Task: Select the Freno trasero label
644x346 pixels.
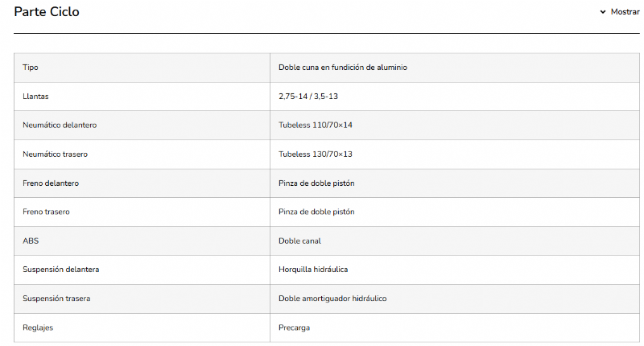Action: point(47,212)
